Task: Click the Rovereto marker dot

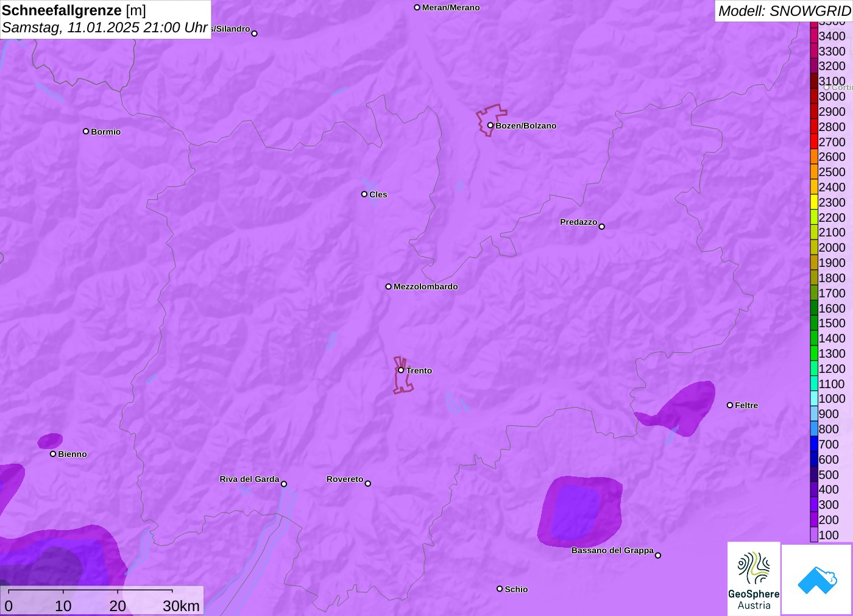Action: click(368, 484)
